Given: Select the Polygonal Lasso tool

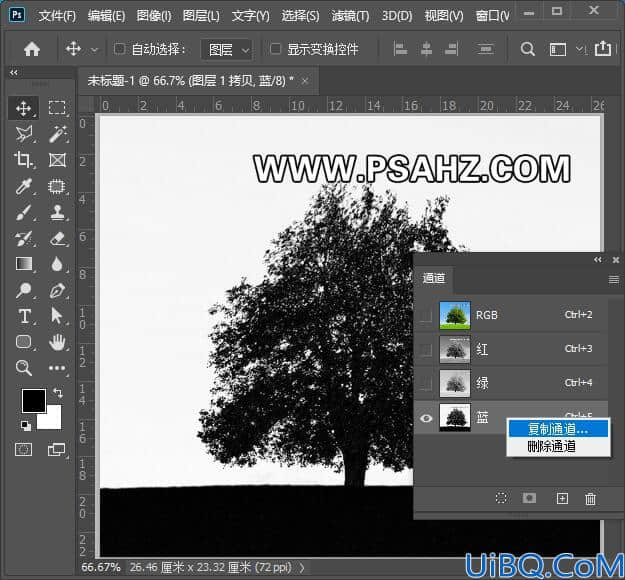Looking at the screenshot, I should 24,134.
